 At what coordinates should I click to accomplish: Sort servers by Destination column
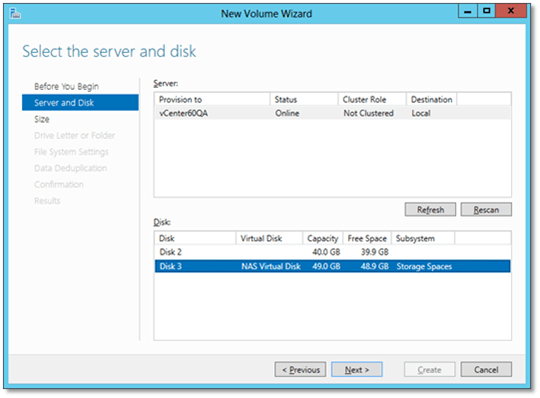432,100
